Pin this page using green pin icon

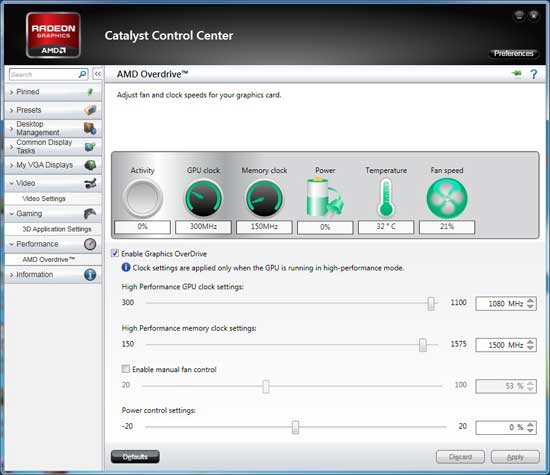click(517, 74)
